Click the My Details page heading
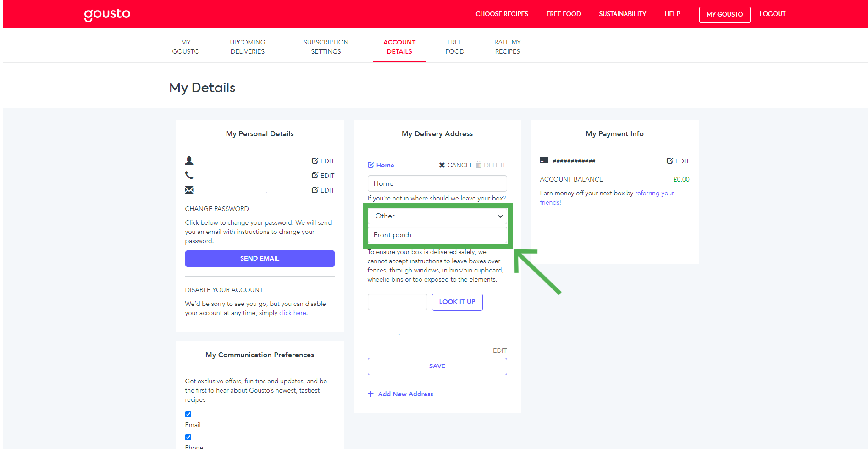The width and height of the screenshot is (868, 449). [x=202, y=88]
